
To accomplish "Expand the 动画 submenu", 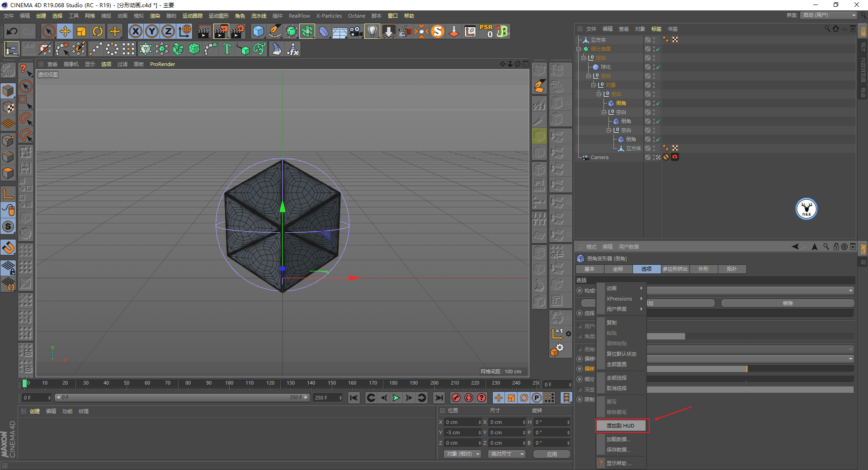I will point(621,288).
